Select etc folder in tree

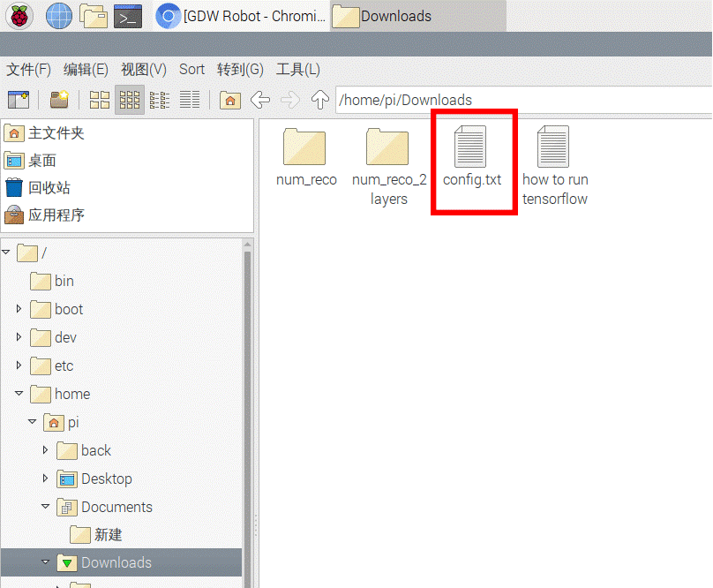pos(52,366)
